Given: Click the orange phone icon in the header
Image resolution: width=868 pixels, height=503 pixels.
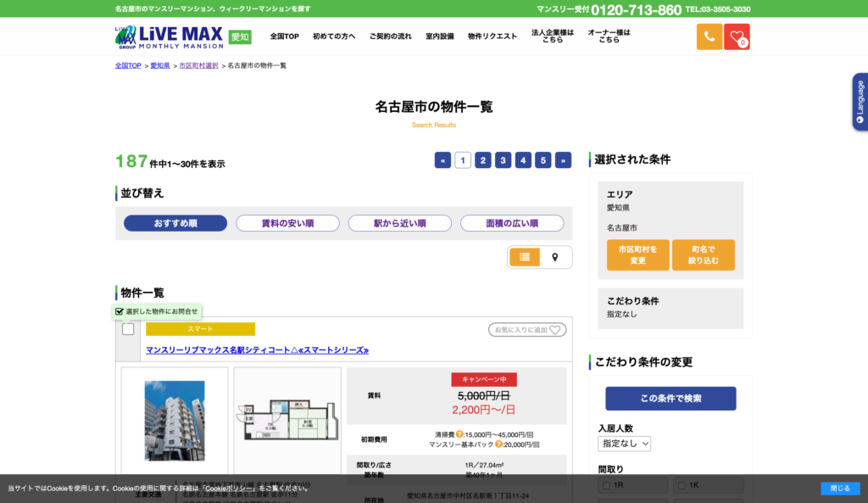Looking at the screenshot, I should (x=709, y=36).
